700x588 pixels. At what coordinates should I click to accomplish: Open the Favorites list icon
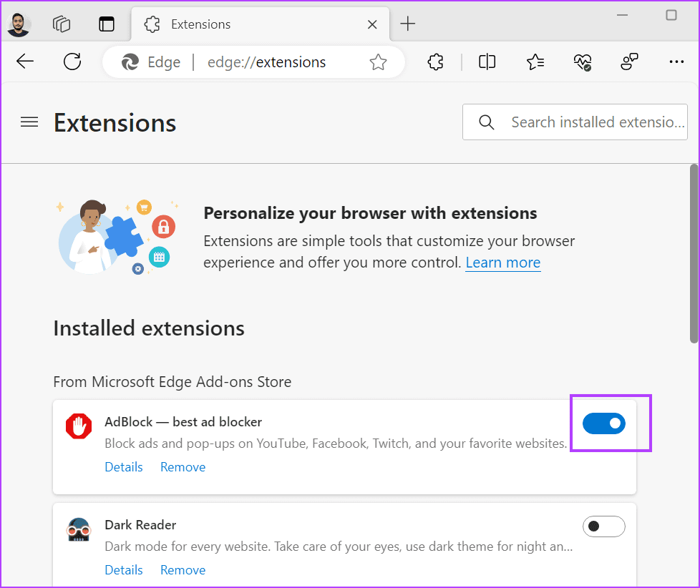(x=535, y=62)
